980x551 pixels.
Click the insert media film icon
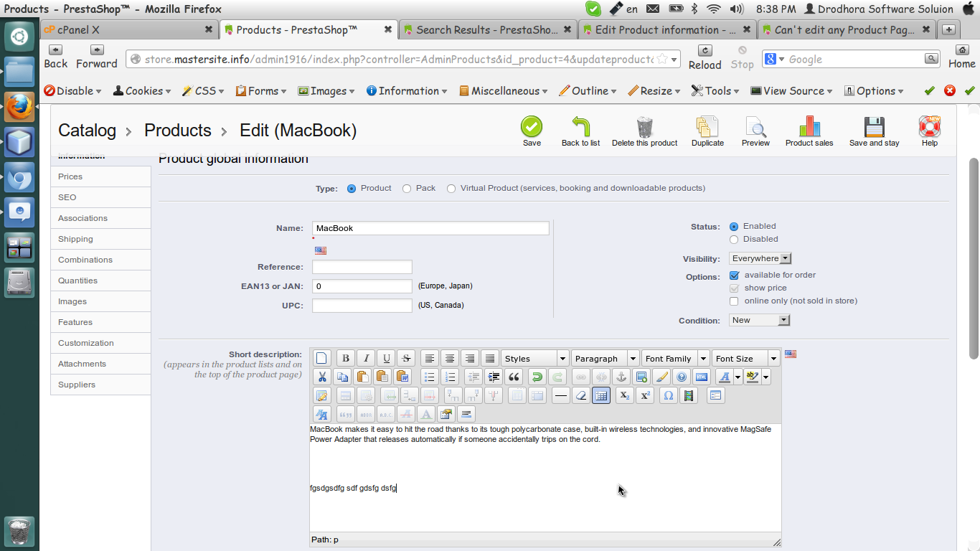pos(689,395)
